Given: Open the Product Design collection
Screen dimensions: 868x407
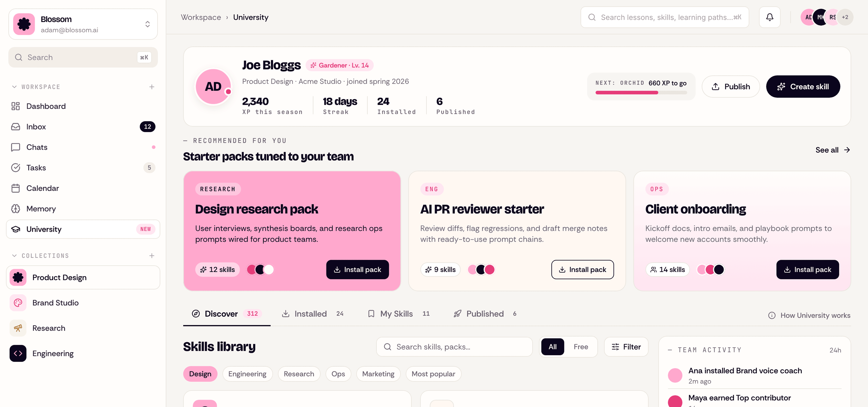Looking at the screenshot, I should pos(83,278).
